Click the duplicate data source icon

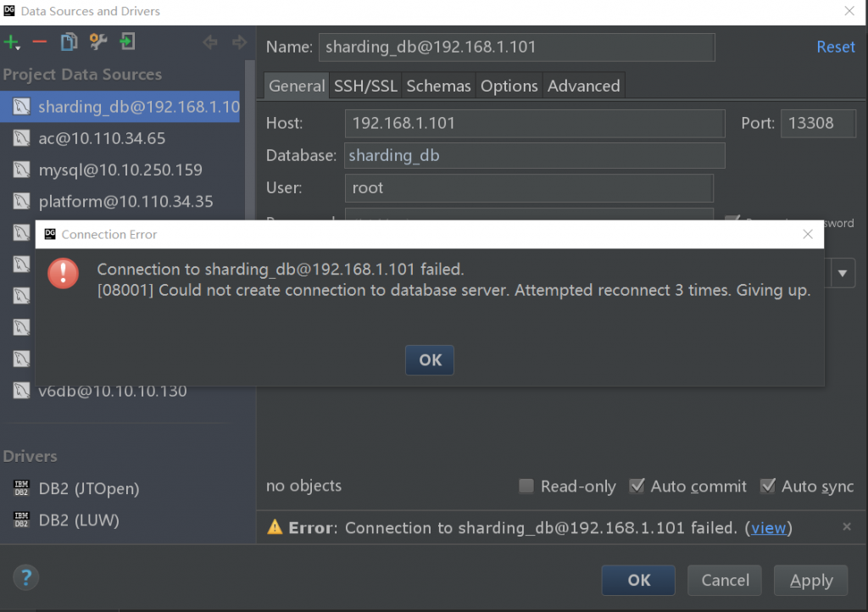69,42
